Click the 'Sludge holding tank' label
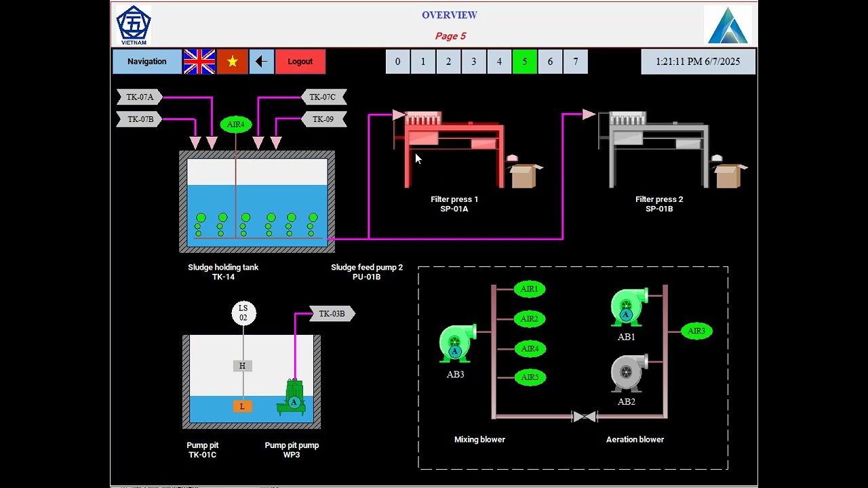Viewport: 868px width, 488px height. pos(223,267)
